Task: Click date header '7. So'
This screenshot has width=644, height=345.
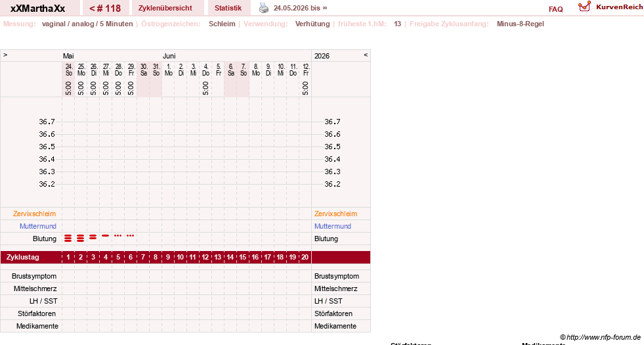Action: [x=244, y=70]
